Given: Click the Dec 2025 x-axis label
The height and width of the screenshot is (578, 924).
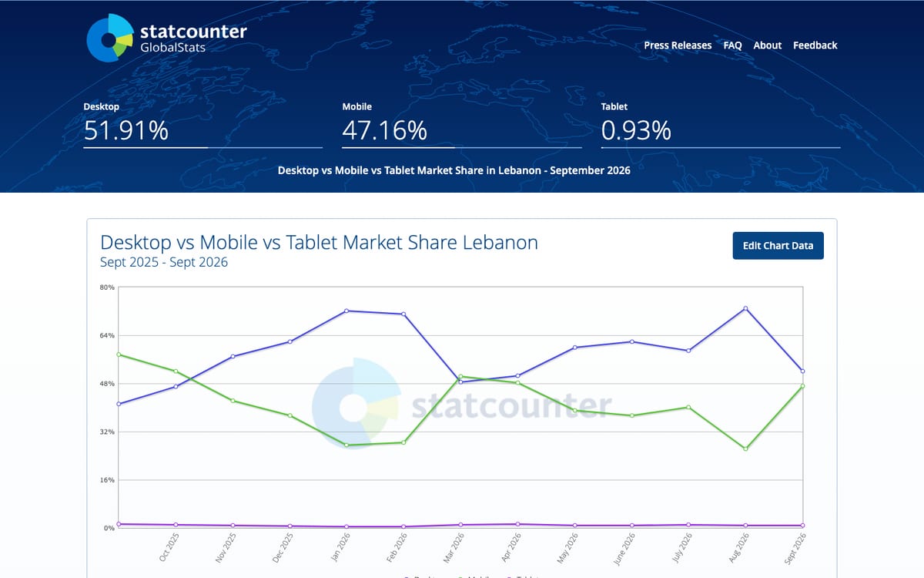Looking at the screenshot, I should click(x=283, y=547).
